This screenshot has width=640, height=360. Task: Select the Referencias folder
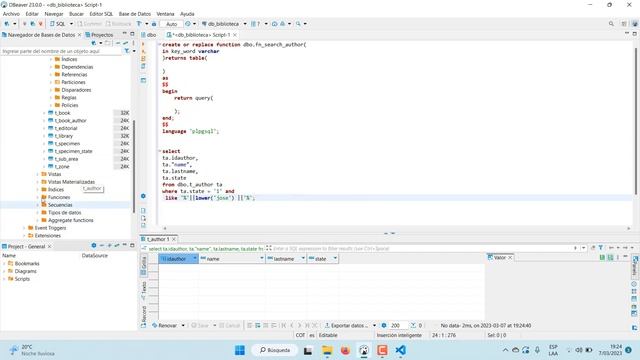point(74,75)
